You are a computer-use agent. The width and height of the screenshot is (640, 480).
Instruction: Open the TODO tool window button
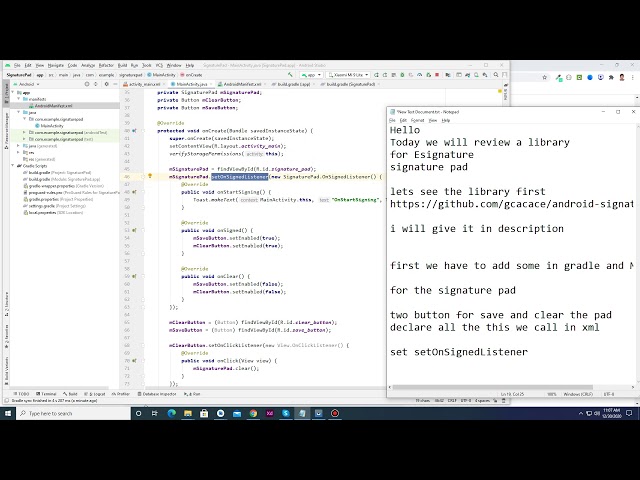coord(21,394)
